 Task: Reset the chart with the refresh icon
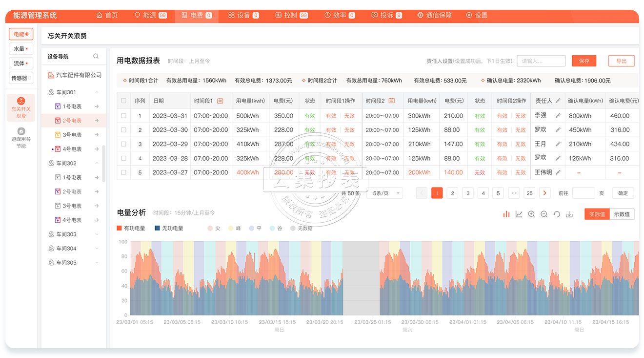pyautogui.click(x=557, y=214)
